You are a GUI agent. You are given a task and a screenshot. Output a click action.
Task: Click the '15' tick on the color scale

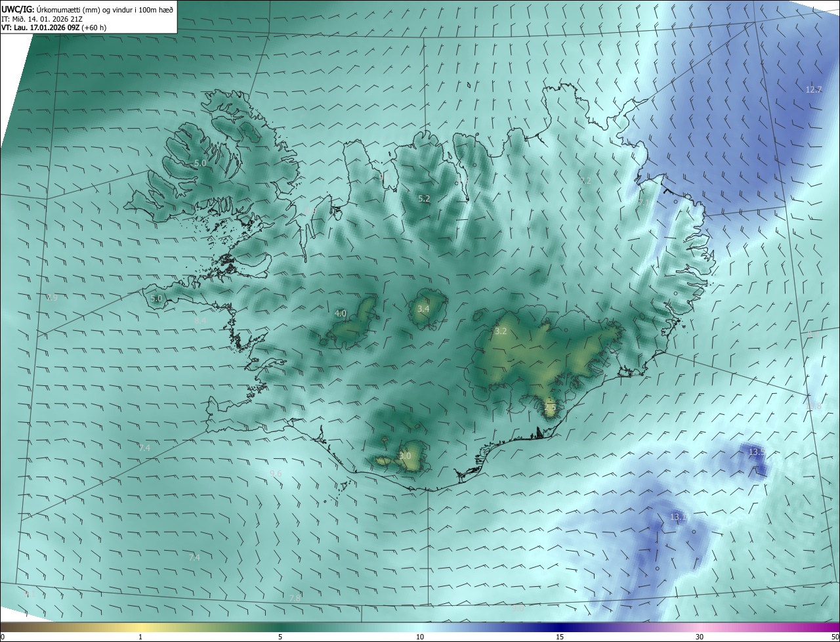coord(560,637)
